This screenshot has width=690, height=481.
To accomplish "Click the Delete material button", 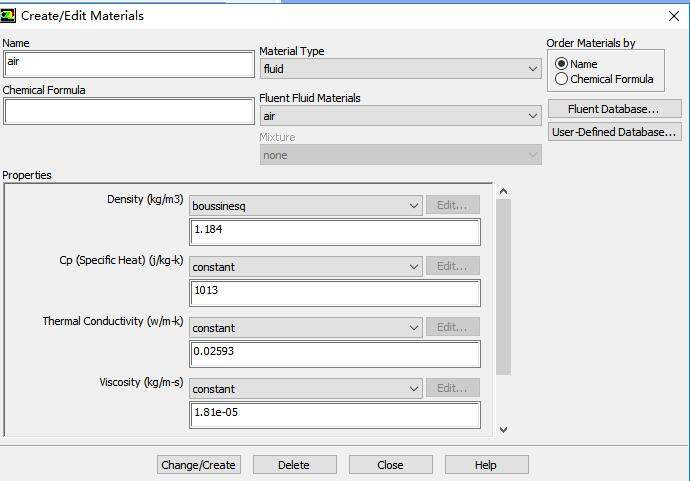I will click(294, 465).
